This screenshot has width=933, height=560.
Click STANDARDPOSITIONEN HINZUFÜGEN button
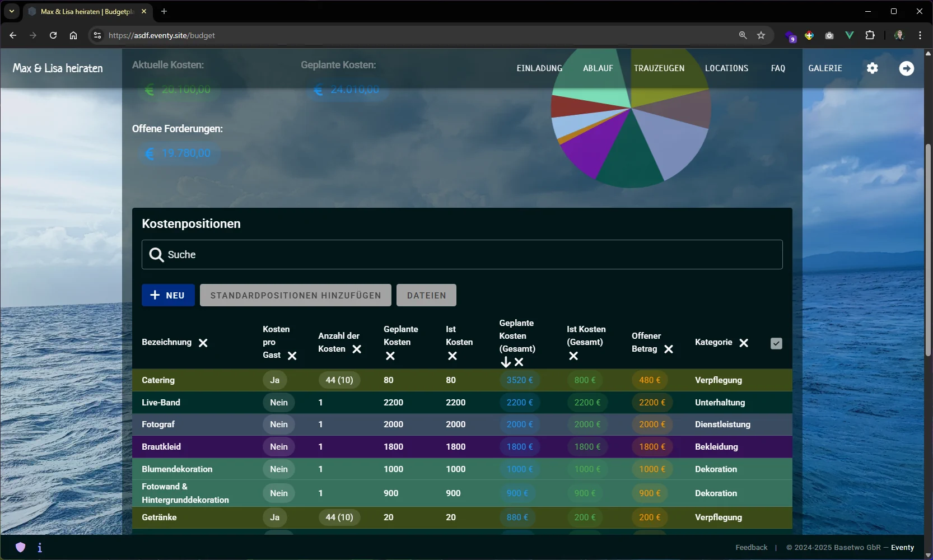click(295, 295)
